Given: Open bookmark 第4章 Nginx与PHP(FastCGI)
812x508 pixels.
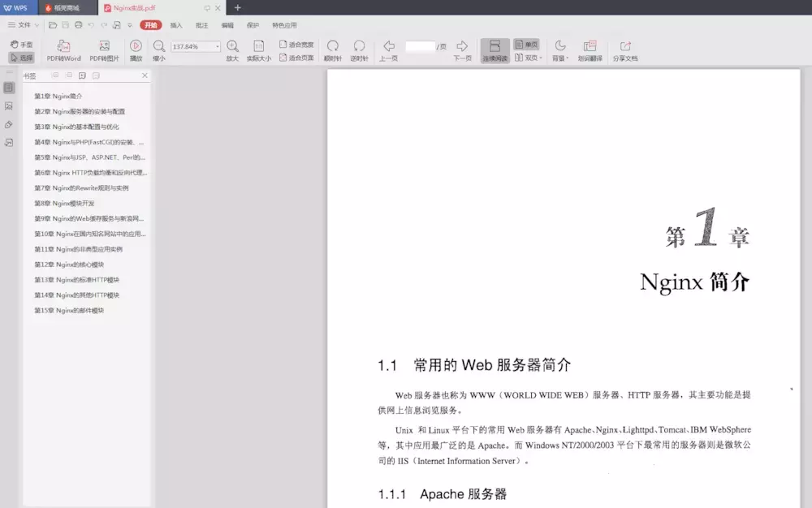Looking at the screenshot, I should coord(89,142).
